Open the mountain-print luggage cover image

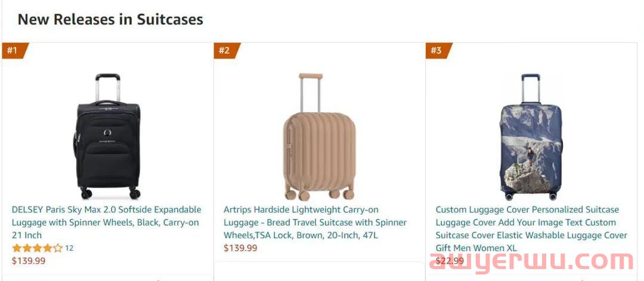(531, 137)
